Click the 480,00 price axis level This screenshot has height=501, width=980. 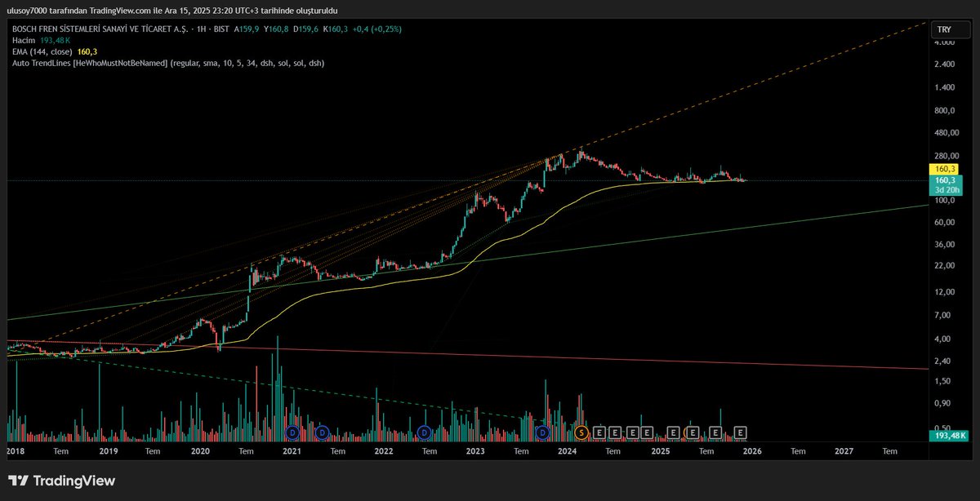tap(946, 133)
